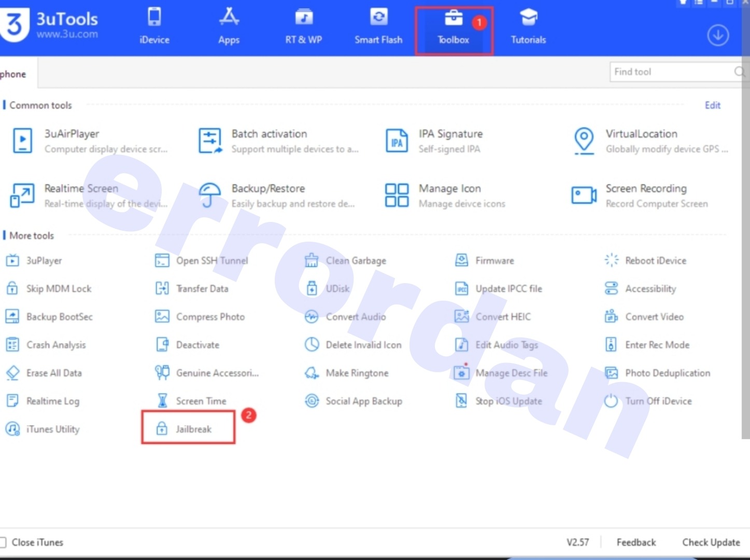This screenshot has height=560, width=750.
Task: Switch to the Apps tab
Action: (x=229, y=26)
